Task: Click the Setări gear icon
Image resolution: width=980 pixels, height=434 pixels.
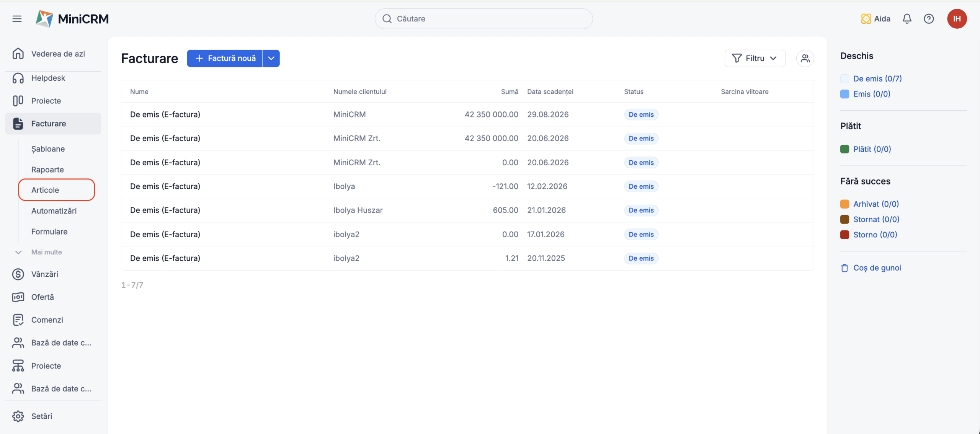Action: 18,416
